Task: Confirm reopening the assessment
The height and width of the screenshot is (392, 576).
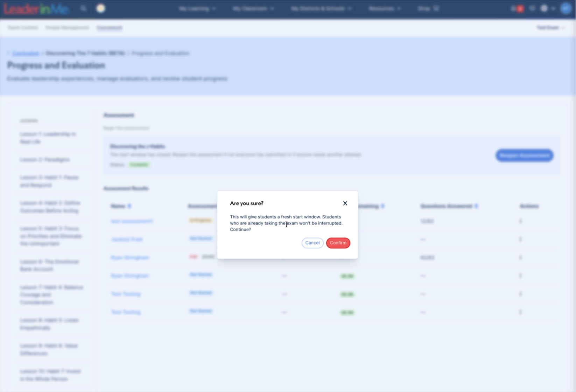Action: coord(338,243)
